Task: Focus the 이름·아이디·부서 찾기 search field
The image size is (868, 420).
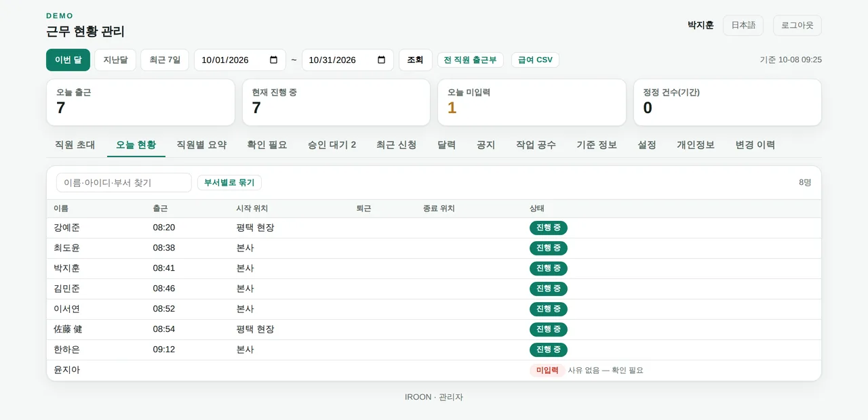Action: (124, 182)
